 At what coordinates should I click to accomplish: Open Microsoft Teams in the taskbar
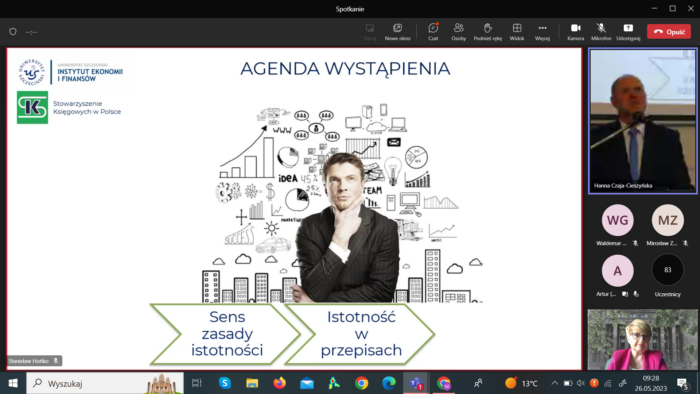(x=416, y=383)
